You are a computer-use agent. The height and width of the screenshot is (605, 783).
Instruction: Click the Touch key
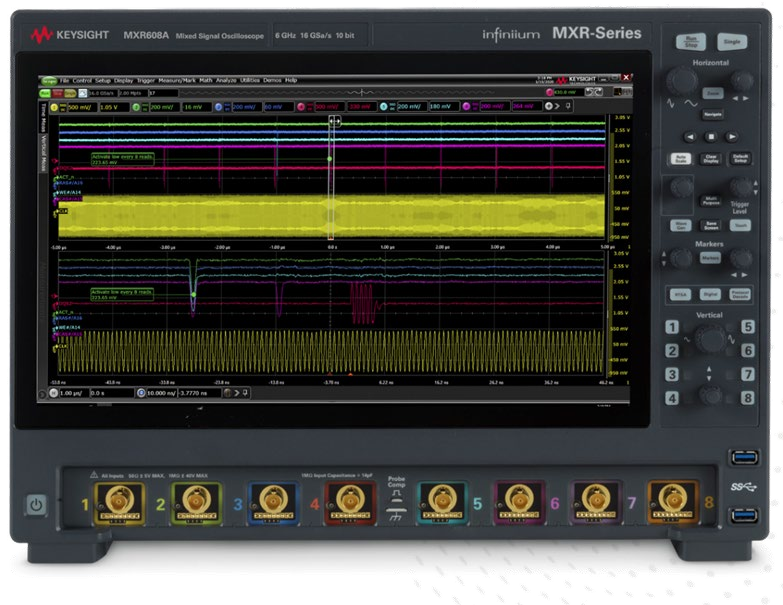point(740,225)
